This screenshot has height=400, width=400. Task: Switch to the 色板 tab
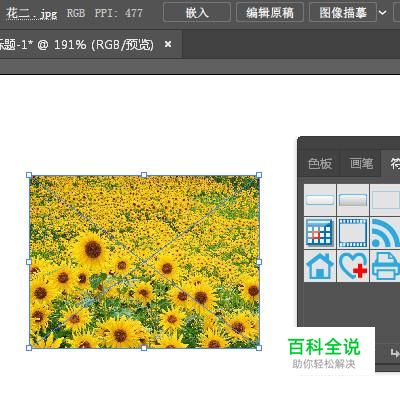tap(319, 164)
